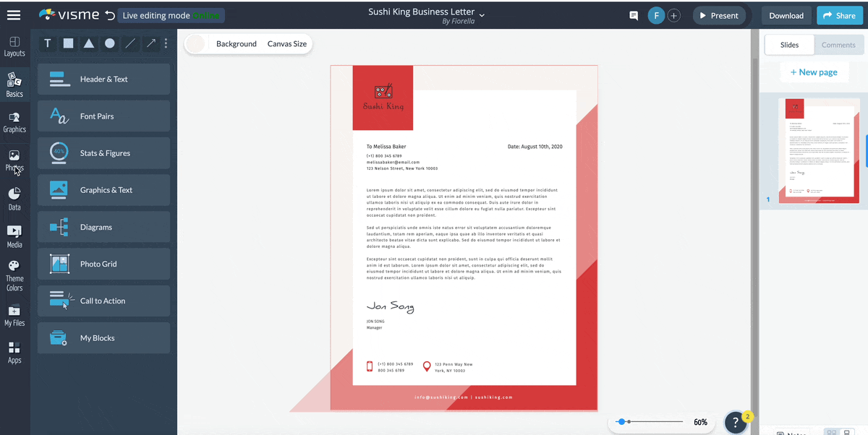
Task: Choose the circle shape tool
Action: (109, 43)
